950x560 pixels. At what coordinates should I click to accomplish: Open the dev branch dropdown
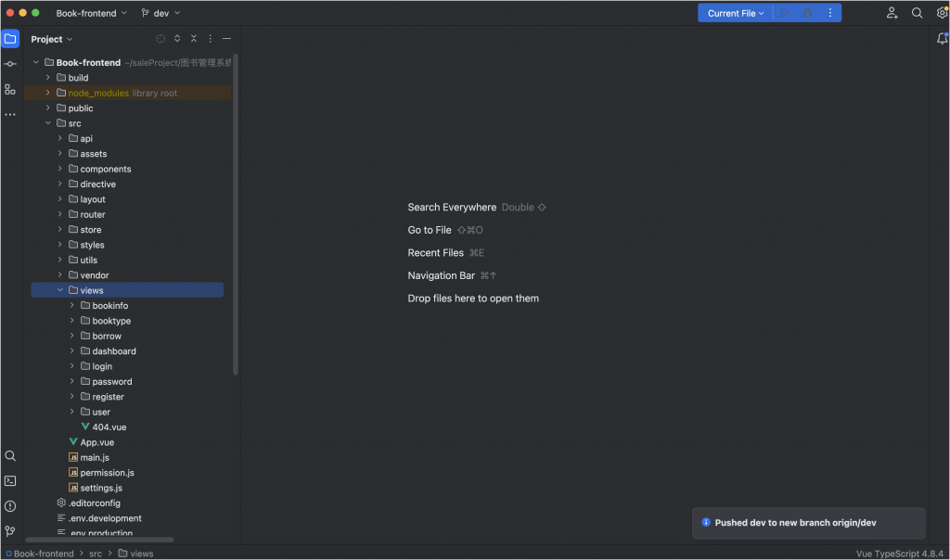click(161, 13)
